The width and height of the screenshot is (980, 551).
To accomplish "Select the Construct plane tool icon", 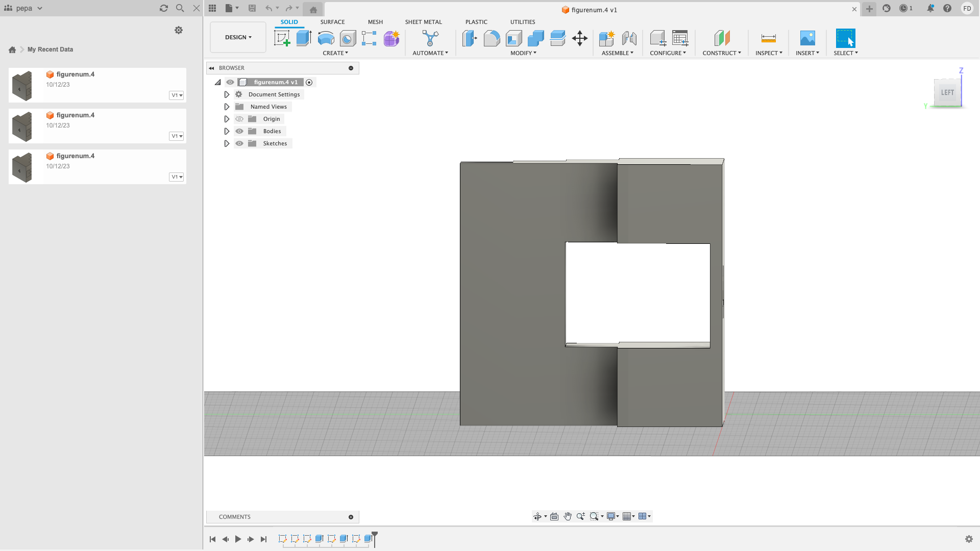I will coord(722,38).
